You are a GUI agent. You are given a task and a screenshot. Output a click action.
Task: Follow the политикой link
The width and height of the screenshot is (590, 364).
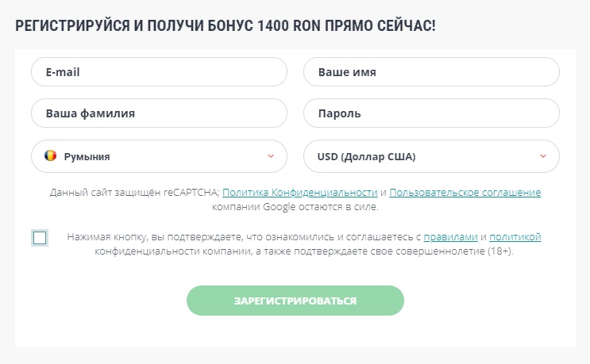(515, 237)
